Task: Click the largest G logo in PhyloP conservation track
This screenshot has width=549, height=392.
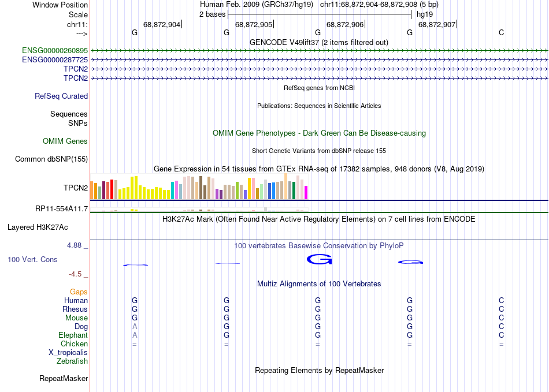Action: [x=319, y=259]
